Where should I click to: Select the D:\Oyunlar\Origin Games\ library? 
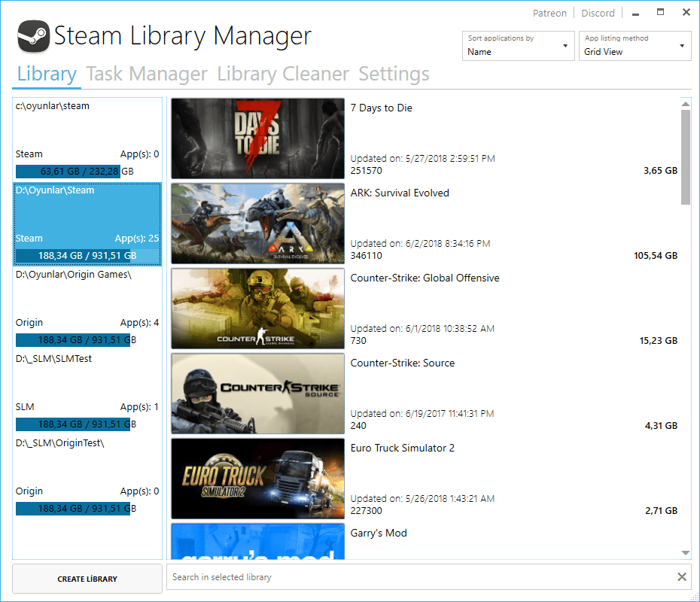point(87,308)
